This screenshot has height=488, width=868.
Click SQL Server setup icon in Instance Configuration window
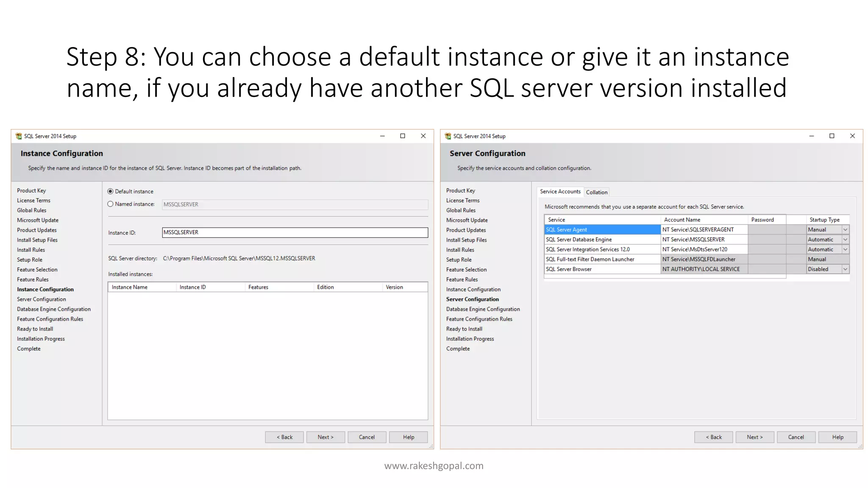[19, 136]
